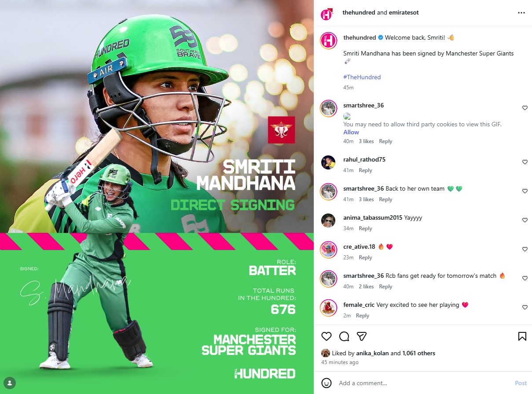
Task: Like female_cric's comment heart
Action: (525, 307)
